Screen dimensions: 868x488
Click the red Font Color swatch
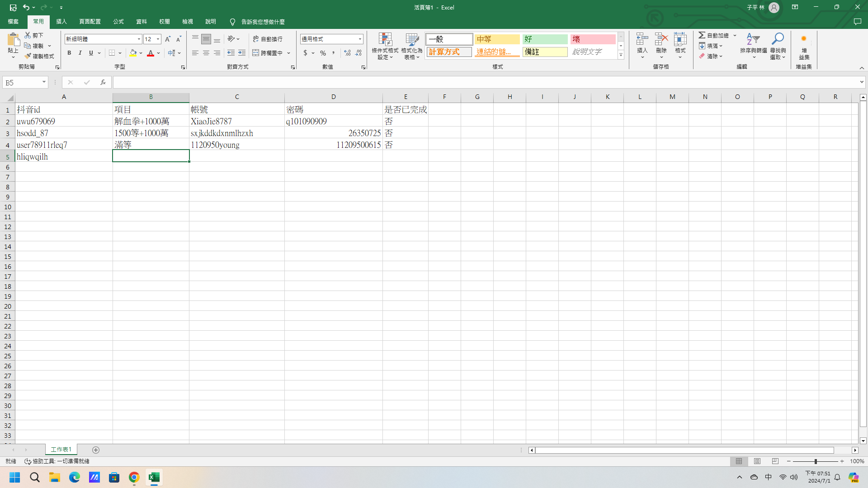151,53
